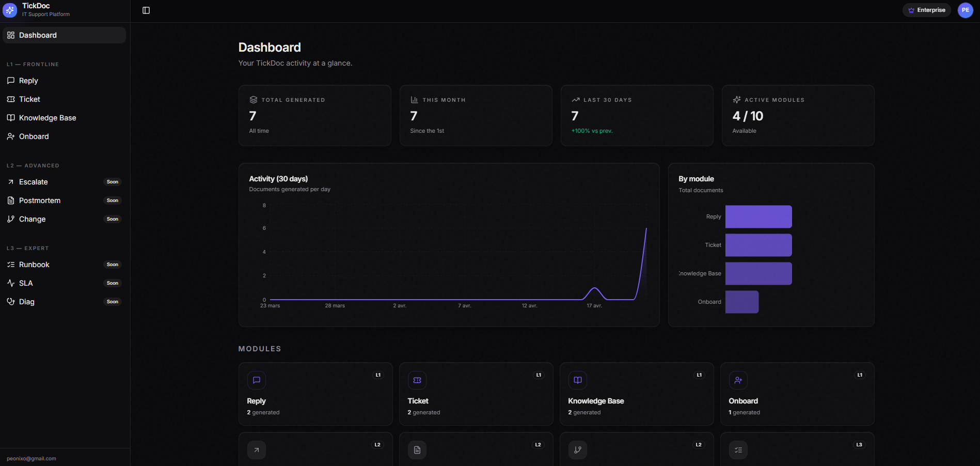The width and height of the screenshot is (980, 466).
Task: Select the Reply icon in the sidebar
Action: pos(11,81)
